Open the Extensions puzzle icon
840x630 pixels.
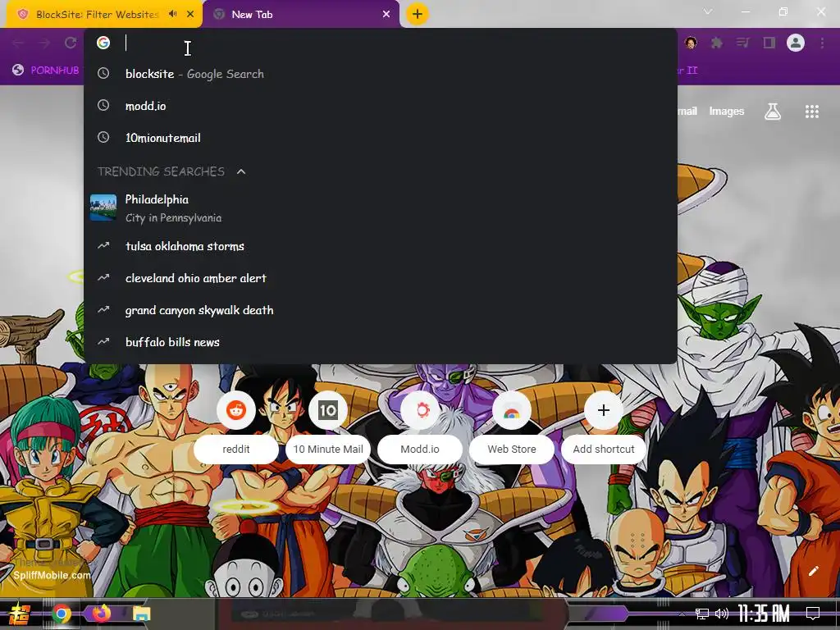pos(717,43)
